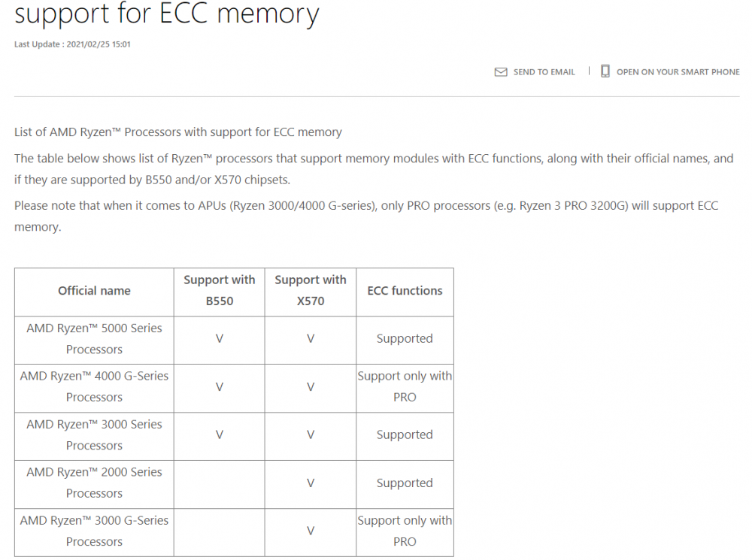Click the envelope email icon
The width and height of the screenshot is (752, 560).
pyautogui.click(x=501, y=72)
